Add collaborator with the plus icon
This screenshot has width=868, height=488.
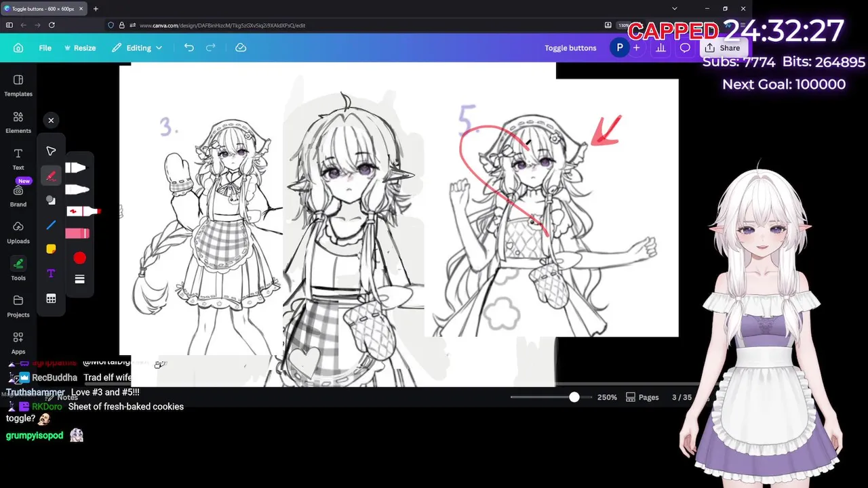636,48
